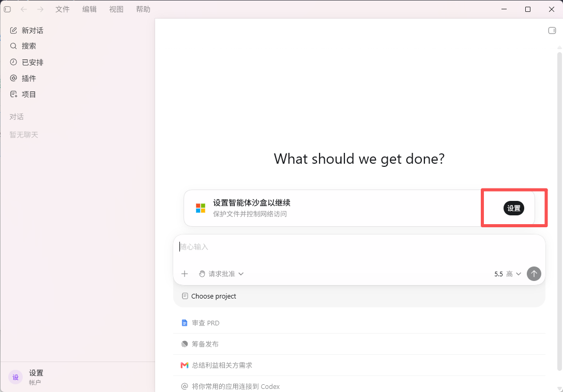Click the 搜索 magnifier icon
The height and width of the screenshot is (392, 563).
(x=13, y=46)
